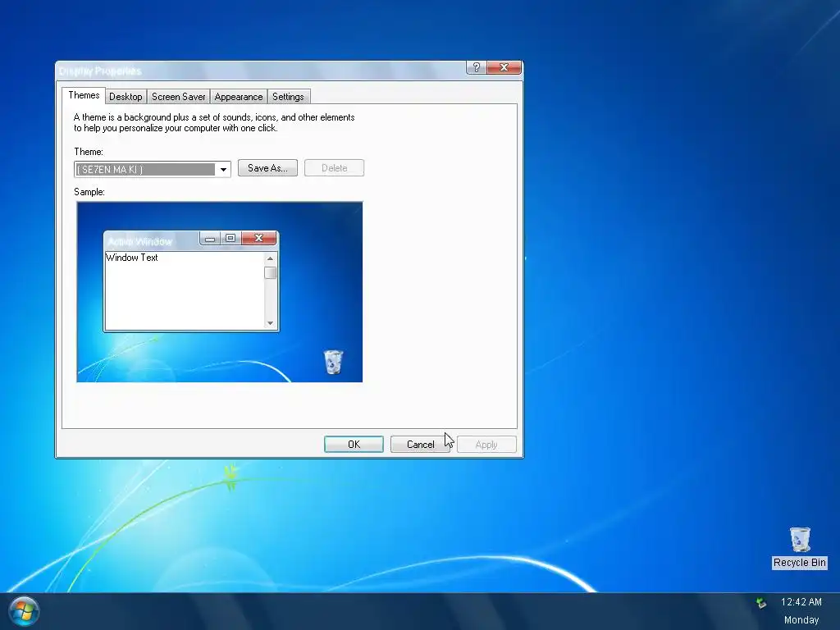Open the Recycle Bin desktop icon
840x630 pixels.
point(799,547)
